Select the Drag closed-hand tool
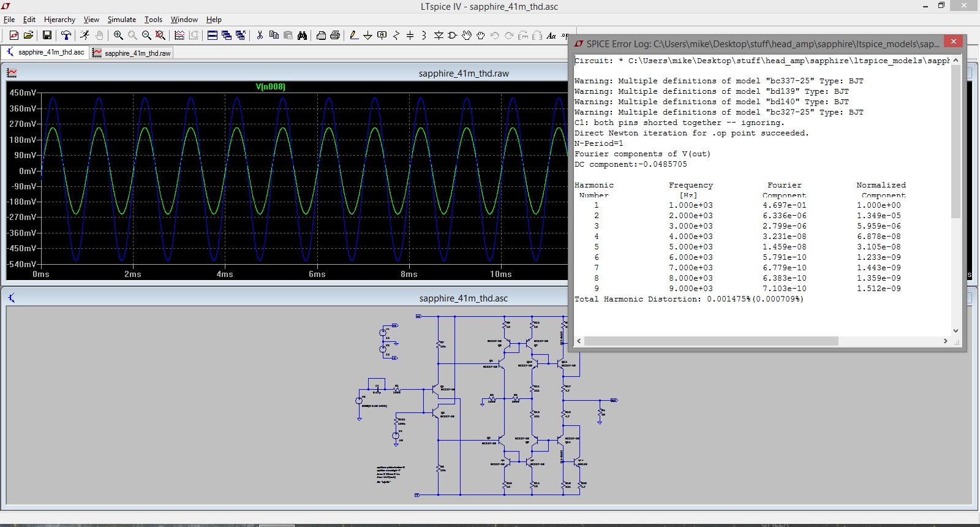This screenshot has width=980, height=527. click(x=481, y=36)
